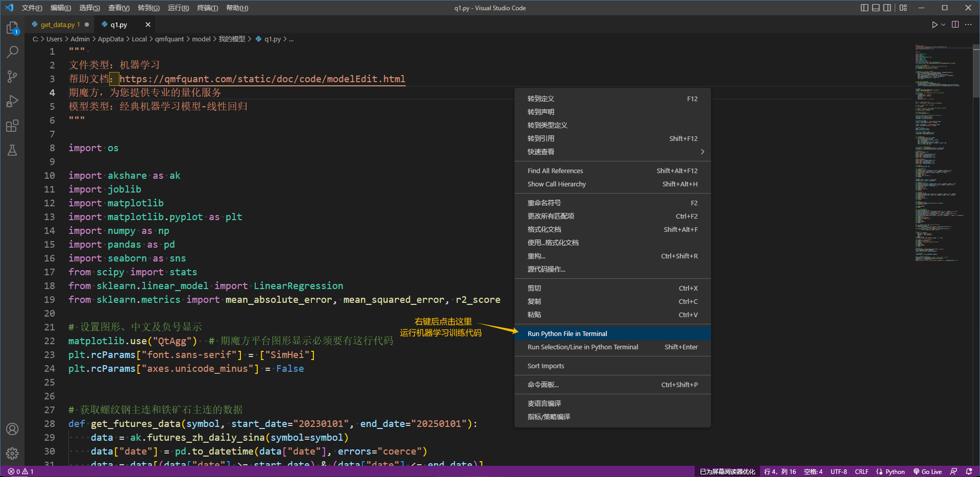Viewport: 980px width, 477px height.
Task: Open the 文件(F) menu
Action: tap(32, 8)
